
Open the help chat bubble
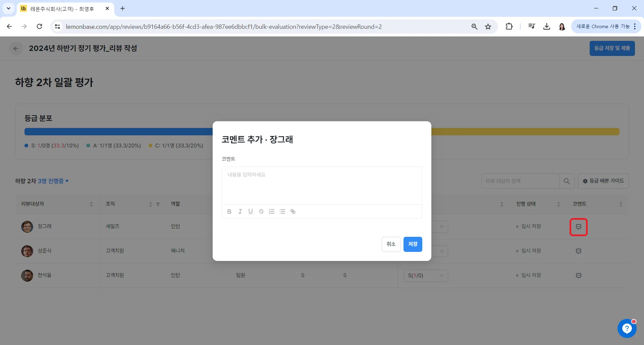627,328
